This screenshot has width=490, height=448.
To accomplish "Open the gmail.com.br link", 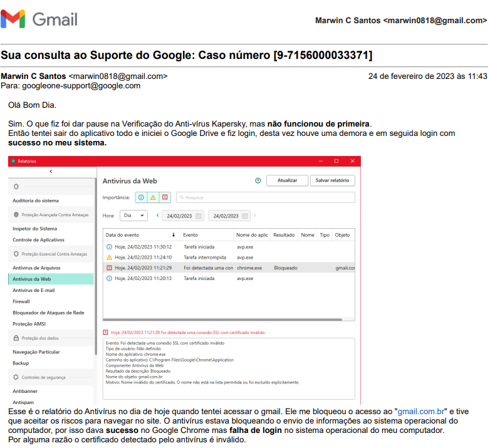I will click(x=420, y=412).
